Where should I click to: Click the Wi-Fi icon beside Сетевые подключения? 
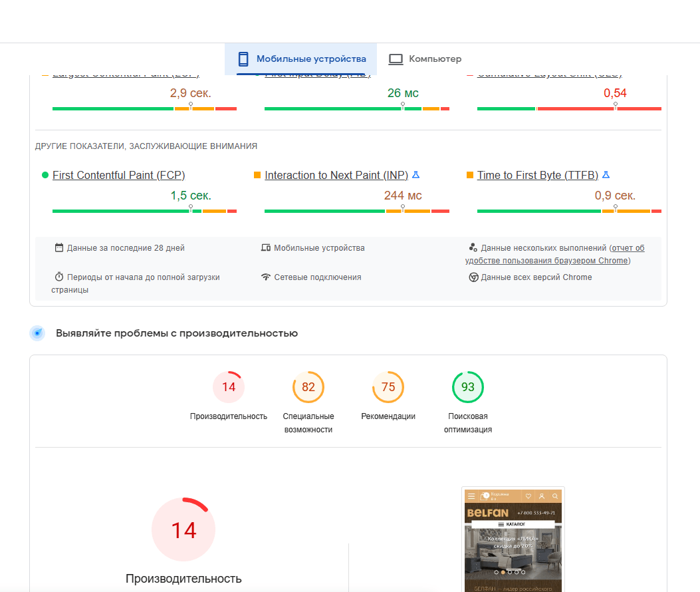(266, 277)
